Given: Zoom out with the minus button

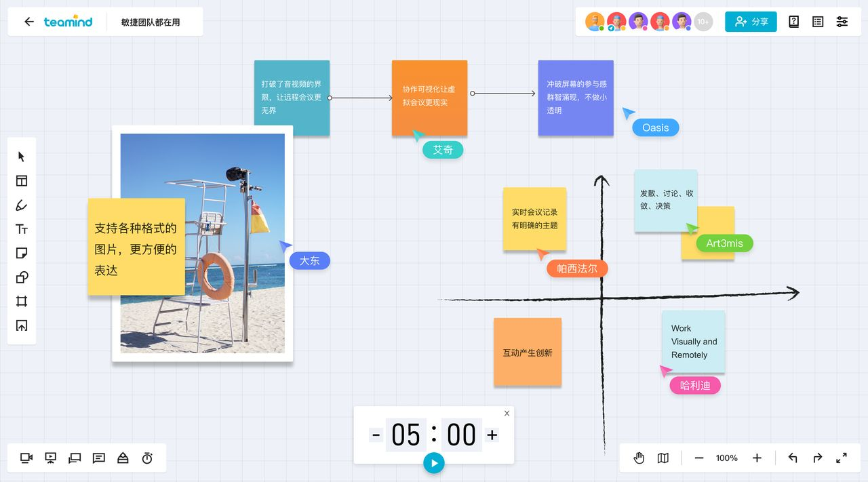Looking at the screenshot, I should [699, 458].
